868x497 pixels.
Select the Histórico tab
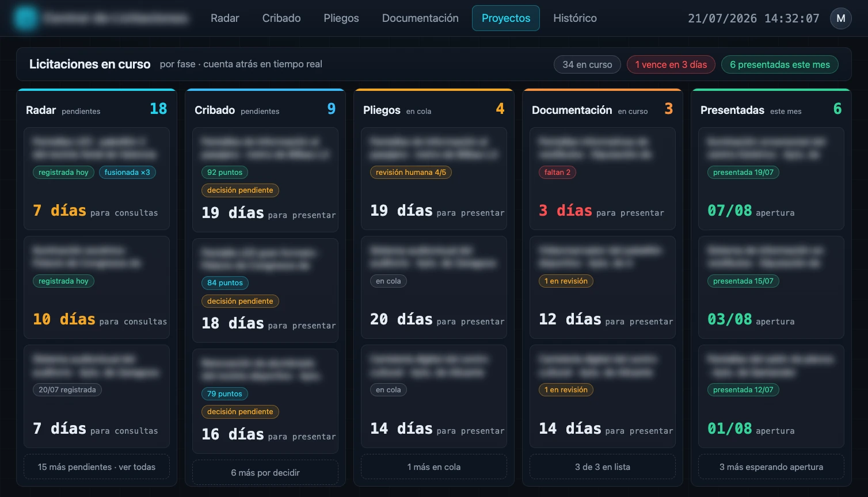[x=575, y=18]
